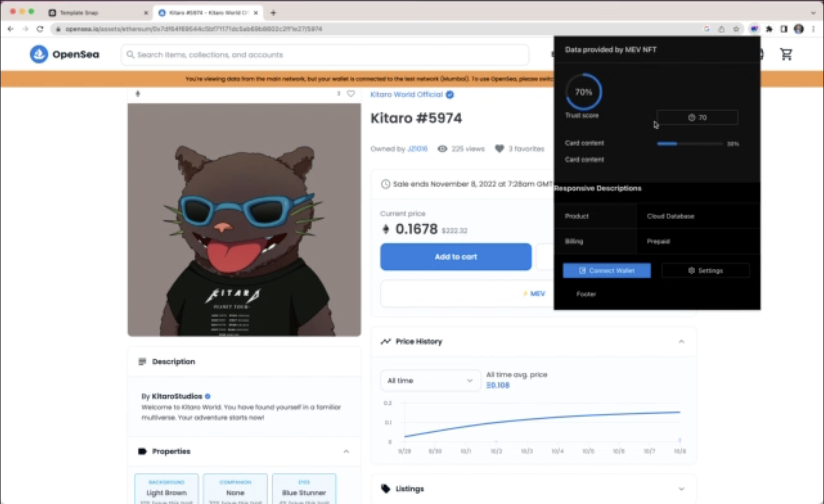Open the browser side panel icon
Image resolution: width=824 pixels, height=504 pixels.
[x=784, y=29]
